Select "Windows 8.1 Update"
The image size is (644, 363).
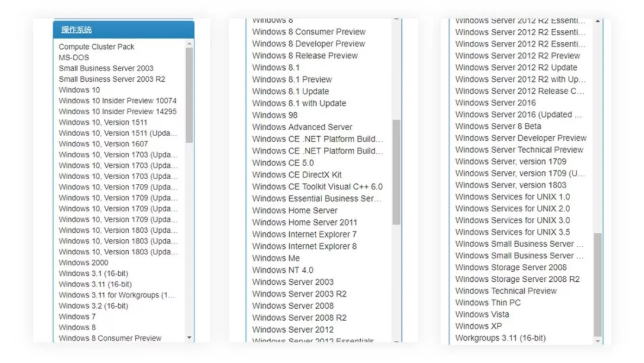point(291,91)
